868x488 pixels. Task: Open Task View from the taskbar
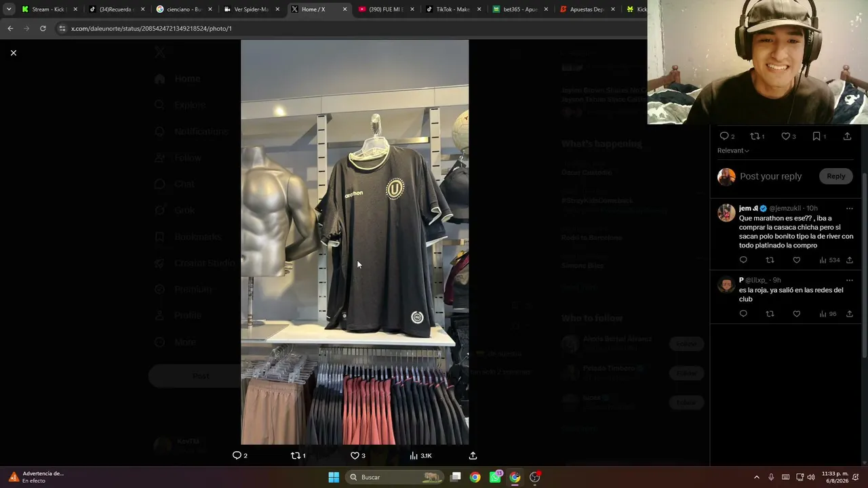[456, 477]
